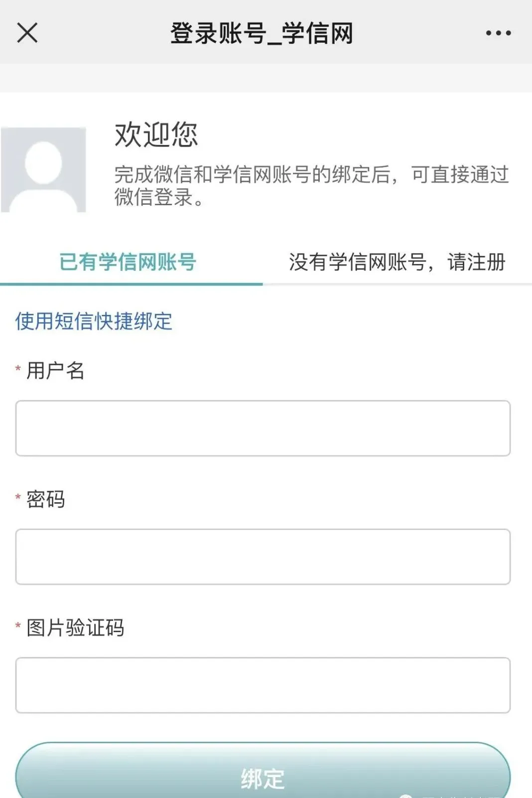Select the 图片验证码 input box
This screenshot has width=532, height=798.
click(263, 685)
